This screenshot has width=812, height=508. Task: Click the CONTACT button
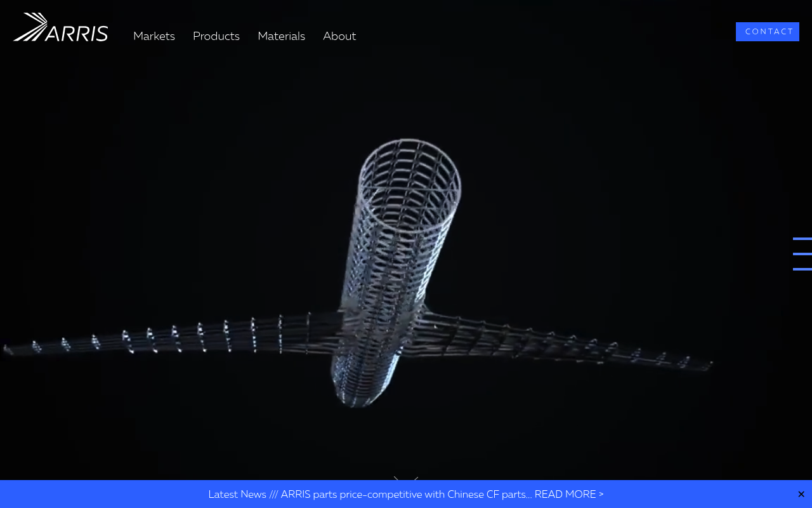[x=768, y=32]
